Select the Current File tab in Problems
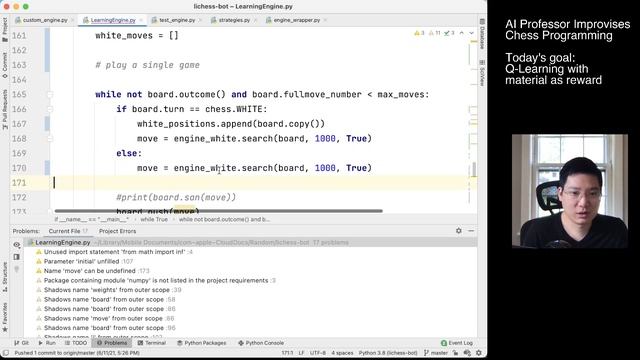The height and width of the screenshot is (360, 640). click(x=68, y=231)
